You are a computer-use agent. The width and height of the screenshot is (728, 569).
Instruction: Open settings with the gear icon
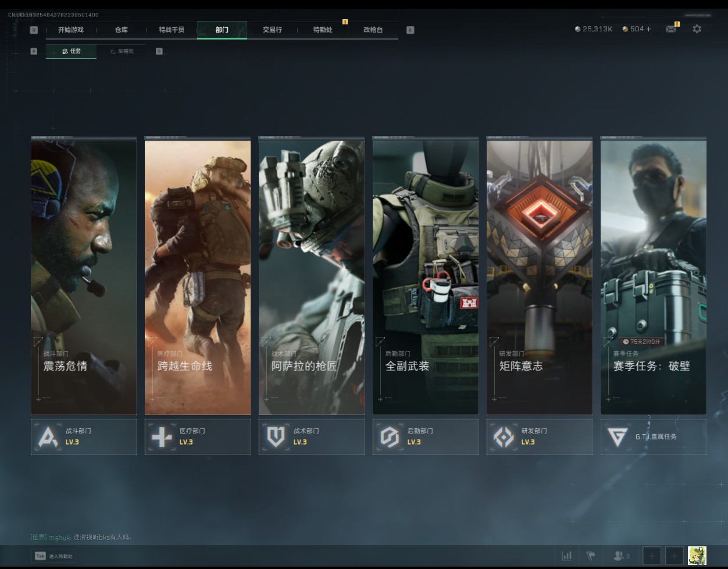pyautogui.click(x=697, y=29)
